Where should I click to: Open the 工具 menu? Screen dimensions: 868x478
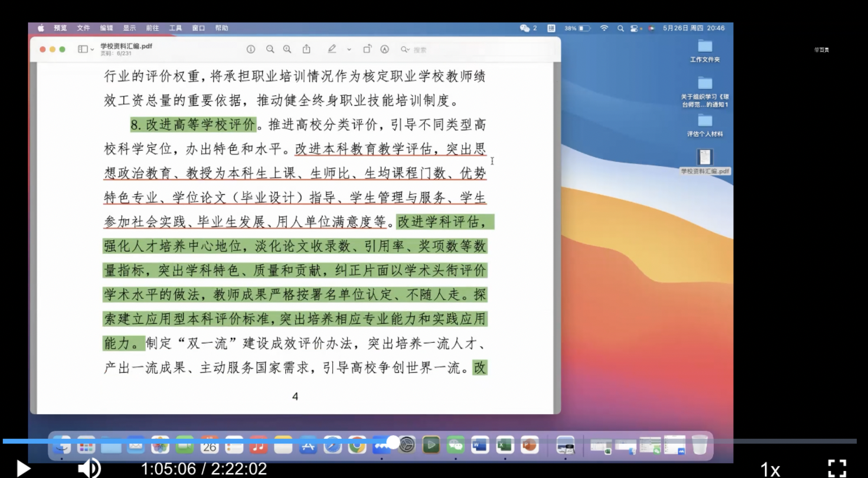(175, 28)
